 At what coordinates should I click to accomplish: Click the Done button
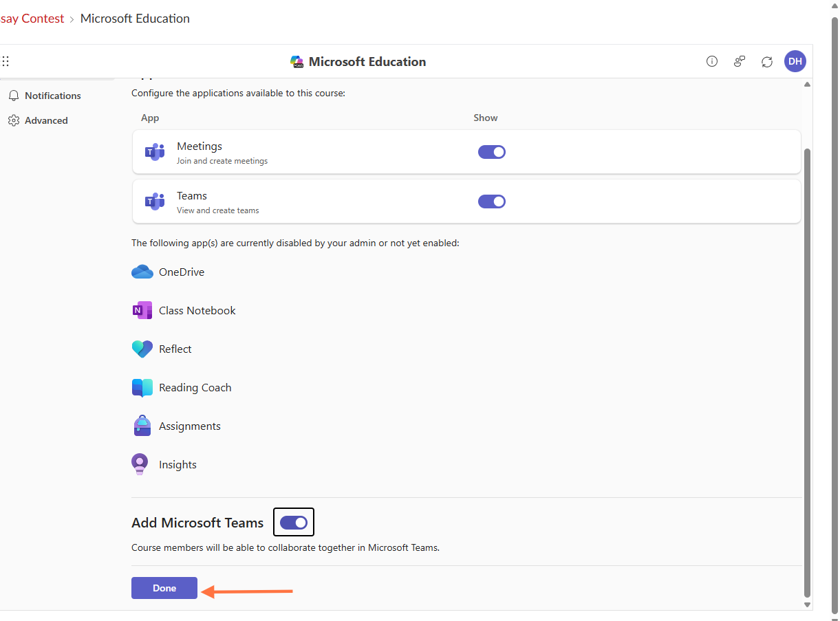[x=164, y=588]
